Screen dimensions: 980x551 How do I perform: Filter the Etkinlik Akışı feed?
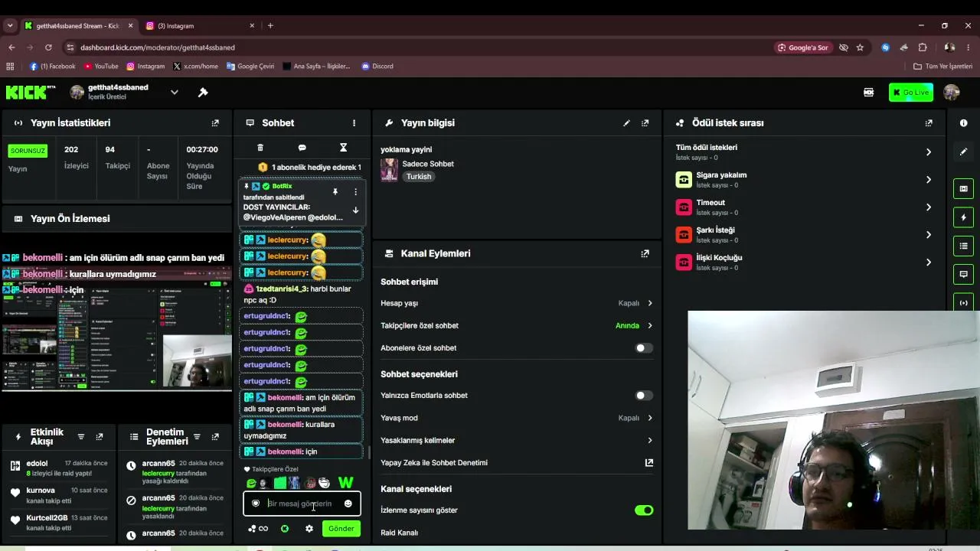81,437
